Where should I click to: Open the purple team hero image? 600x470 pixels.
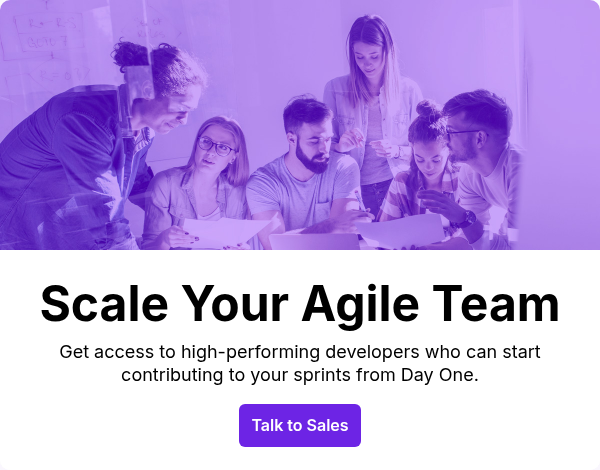click(300, 125)
